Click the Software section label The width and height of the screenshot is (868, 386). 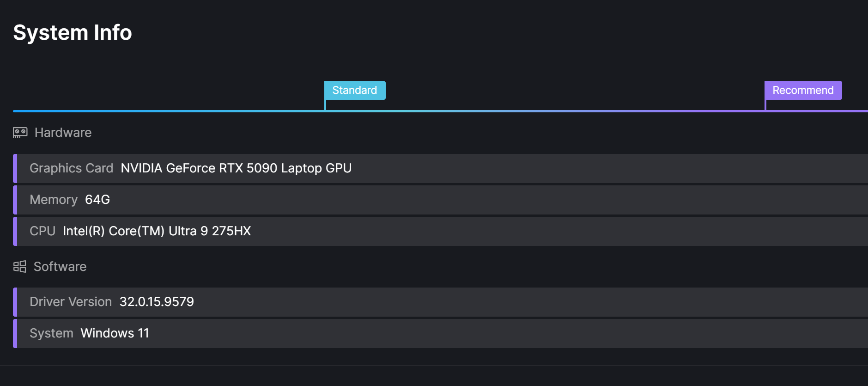click(60, 267)
